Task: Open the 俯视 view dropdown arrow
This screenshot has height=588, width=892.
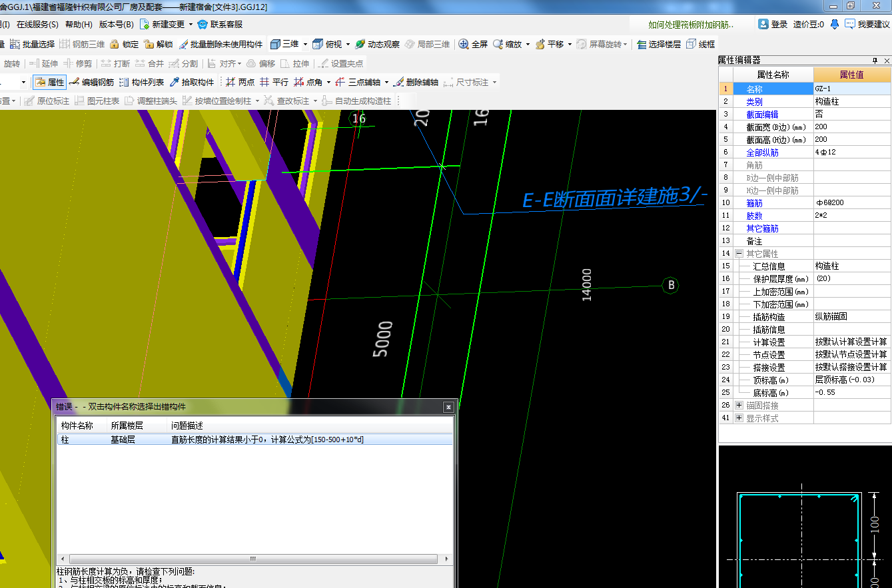Action: [x=348, y=44]
